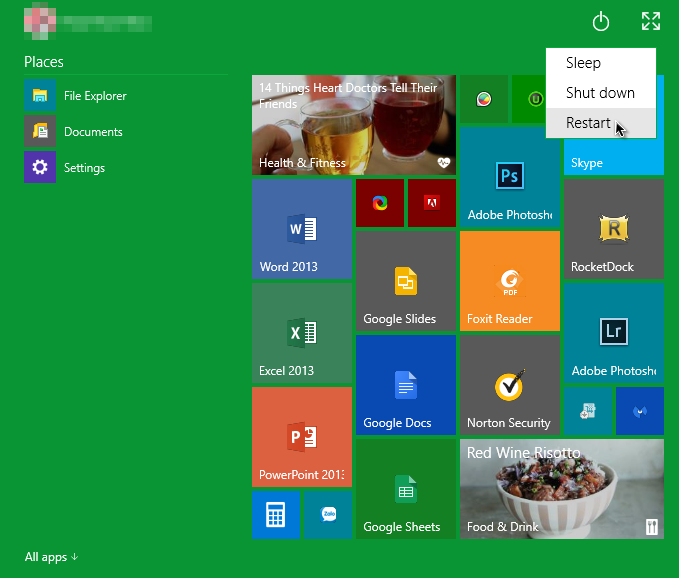Open the multicolored swirl icon tile
Image resolution: width=679 pixels, height=578 pixels.
(x=380, y=203)
